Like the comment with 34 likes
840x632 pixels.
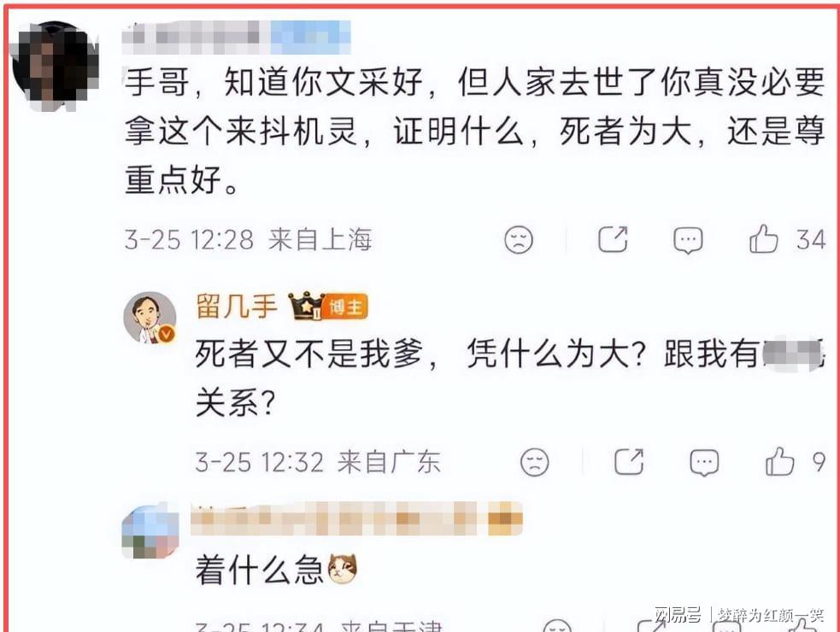point(763,239)
